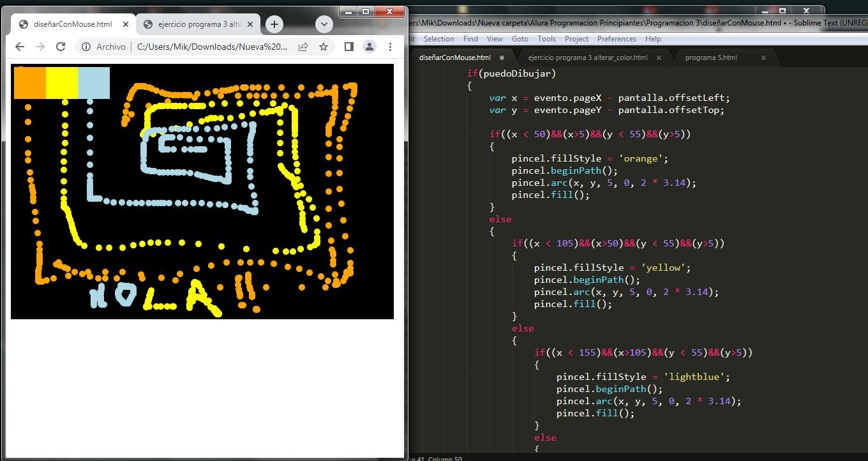Open Sublime Text's Goto menu
Screen dimensions: 868x461
coord(520,39)
